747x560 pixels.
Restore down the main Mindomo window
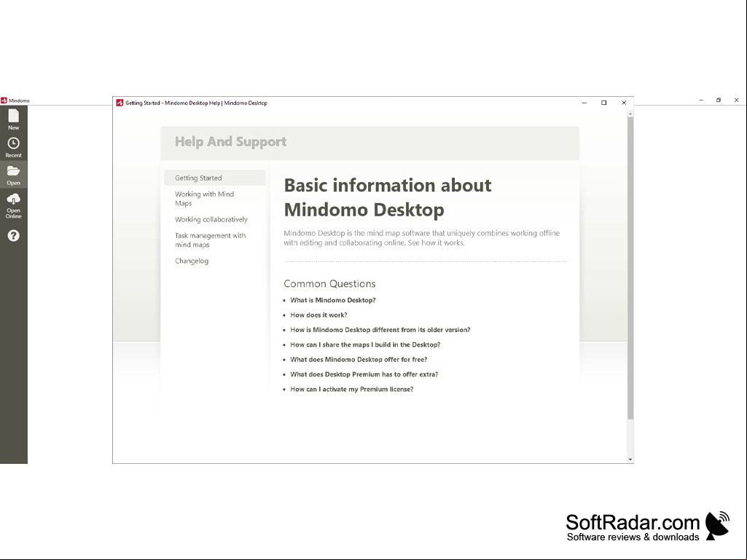(719, 100)
